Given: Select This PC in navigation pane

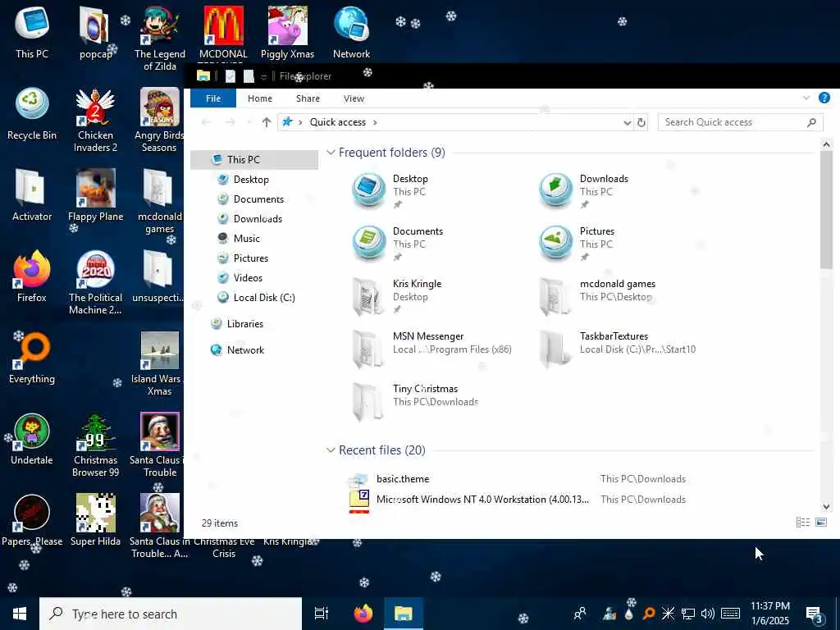Looking at the screenshot, I should 254,160.
